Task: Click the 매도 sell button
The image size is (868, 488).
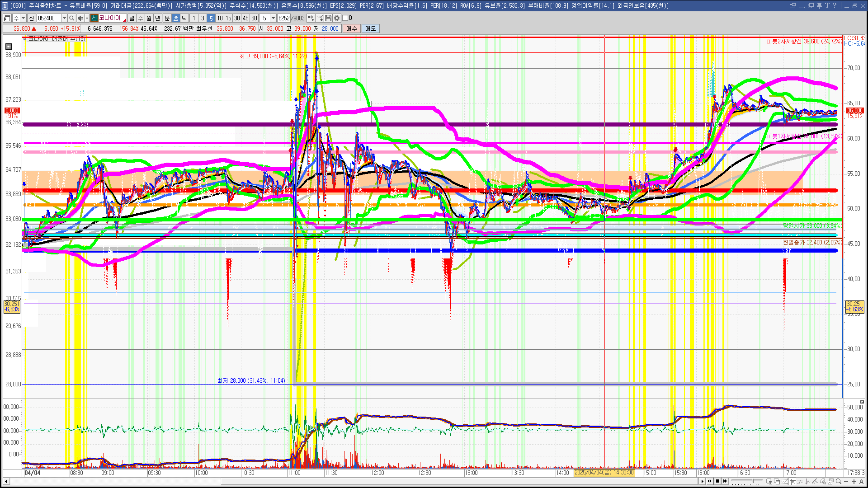Action: (x=371, y=28)
